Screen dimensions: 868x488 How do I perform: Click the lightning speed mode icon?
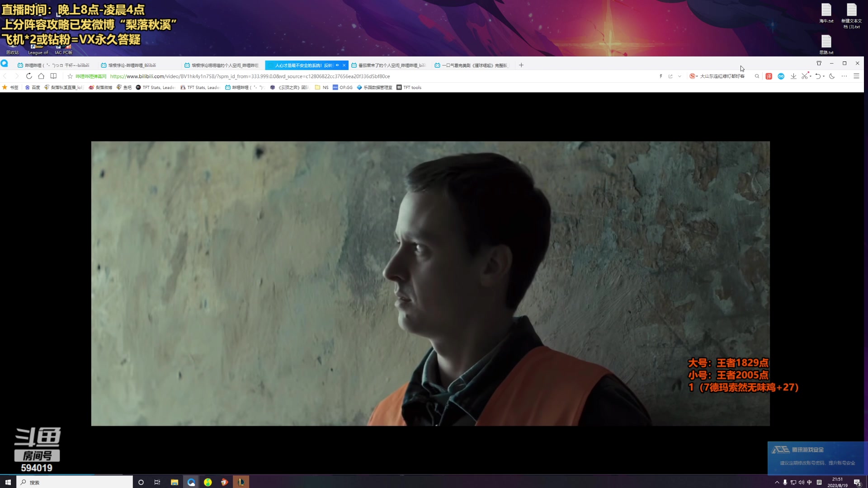[660, 76]
